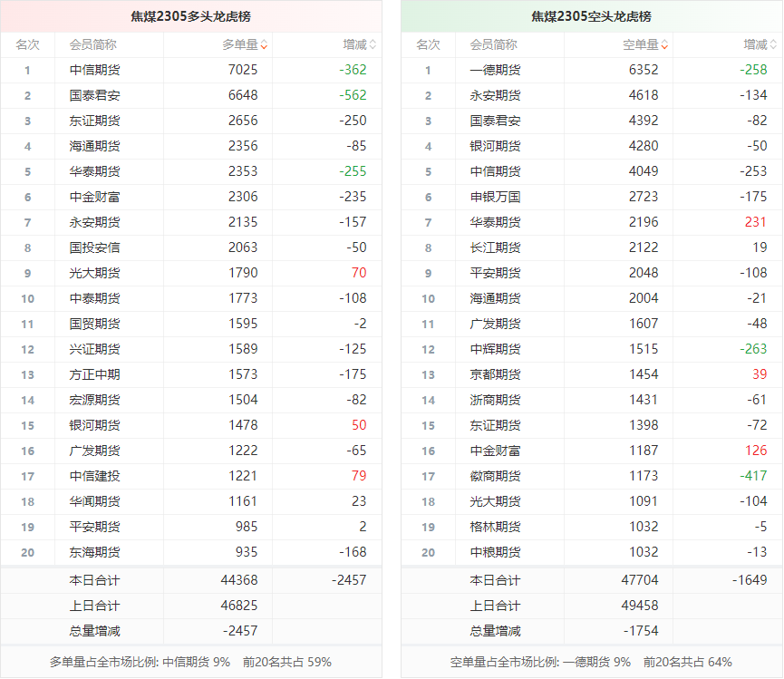Viewport: 784px width, 679px height.
Task: Sort 多头 table by 增减 arrow icon
Action: pos(373,44)
